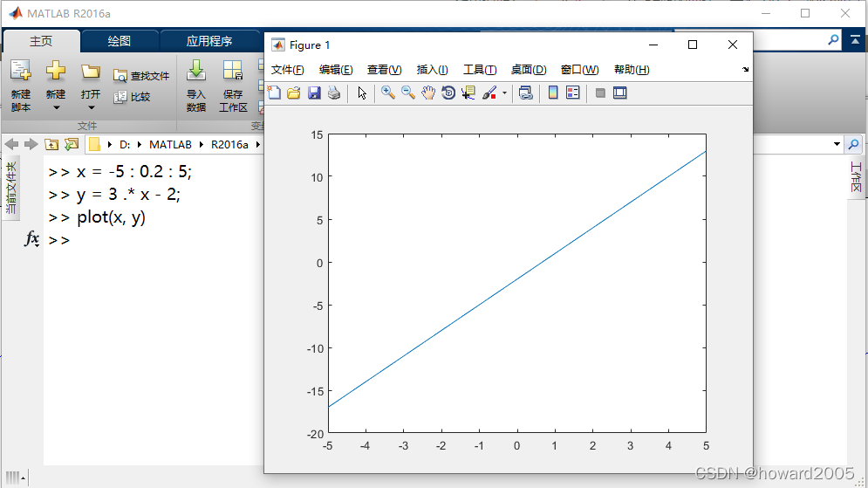The width and height of the screenshot is (868, 488).
Task: Dock Figure 1 using small arrow
Action: (745, 69)
